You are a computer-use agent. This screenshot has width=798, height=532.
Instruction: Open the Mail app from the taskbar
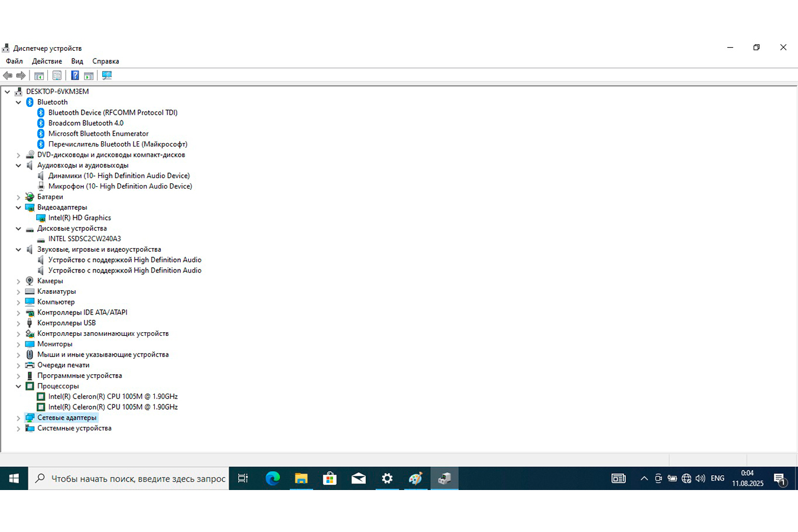click(358, 478)
